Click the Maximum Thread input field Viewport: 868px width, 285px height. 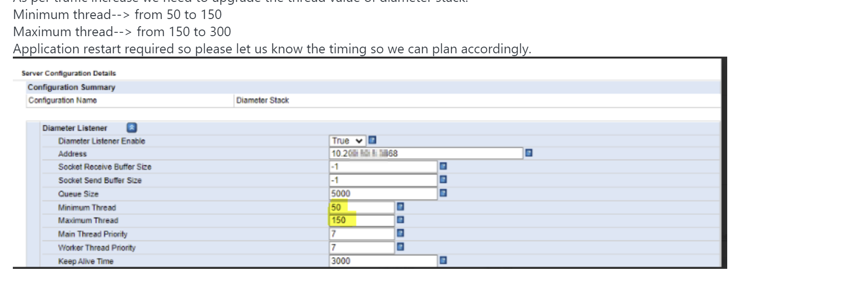point(362,220)
